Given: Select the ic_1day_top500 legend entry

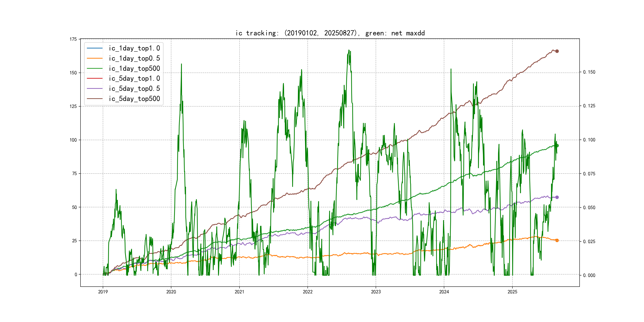Looking at the screenshot, I should pyautogui.click(x=134, y=69).
